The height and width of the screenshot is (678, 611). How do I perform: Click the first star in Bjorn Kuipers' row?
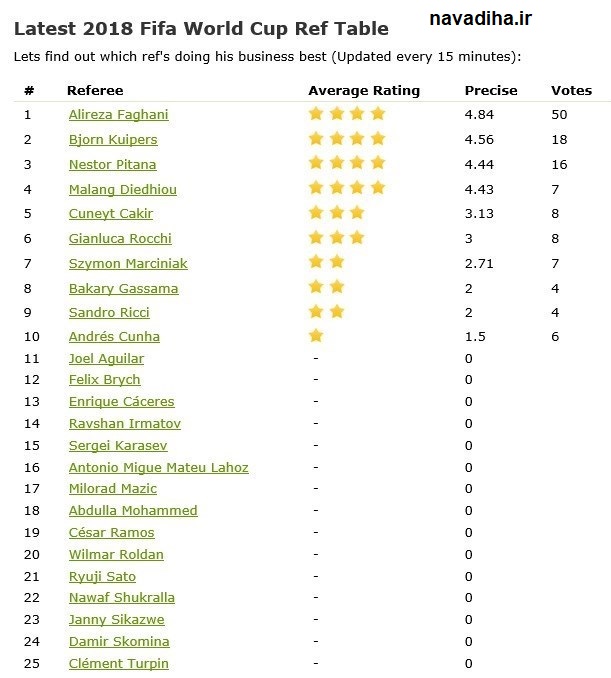click(316, 139)
